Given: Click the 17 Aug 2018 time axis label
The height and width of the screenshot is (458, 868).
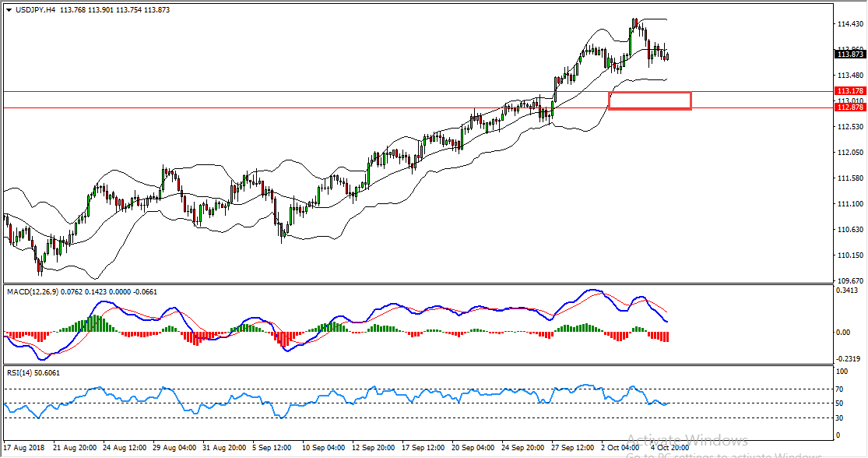Looking at the screenshot, I should [x=24, y=447].
